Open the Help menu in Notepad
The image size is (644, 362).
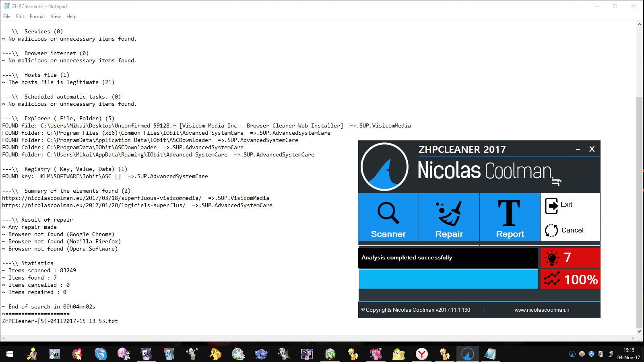(x=71, y=16)
